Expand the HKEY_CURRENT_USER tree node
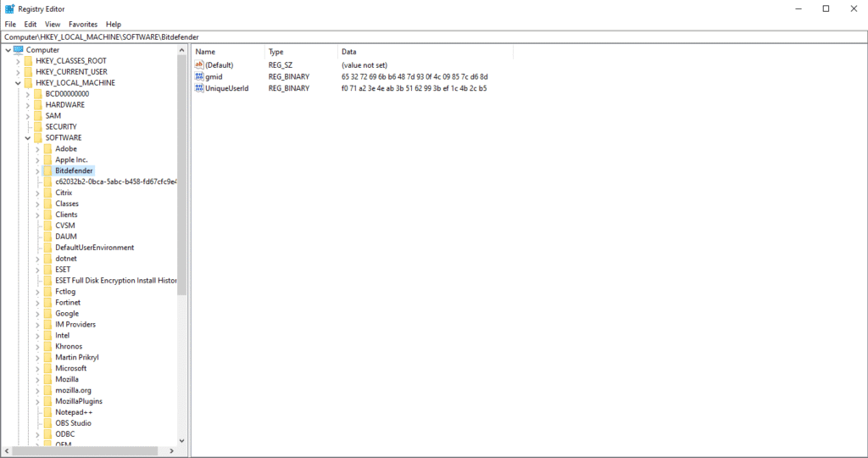 point(18,72)
